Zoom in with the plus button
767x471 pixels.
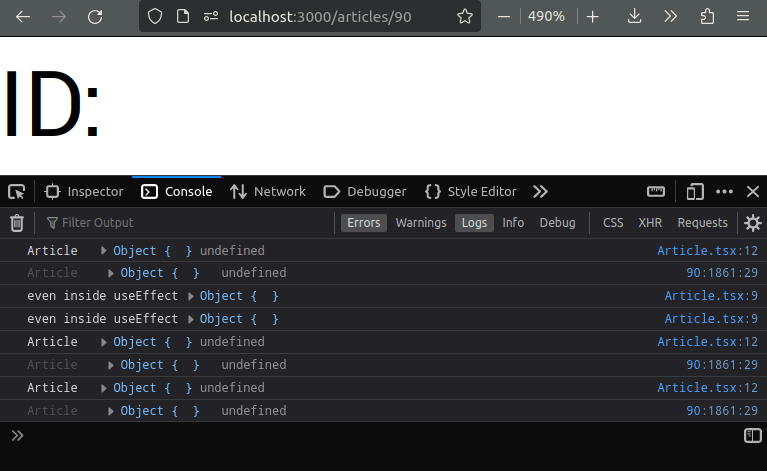click(592, 17)
